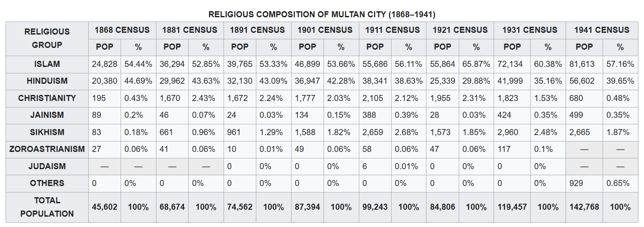644x227 pixels.
Task: Click the Sikhism row header
Action: [47, 132]
